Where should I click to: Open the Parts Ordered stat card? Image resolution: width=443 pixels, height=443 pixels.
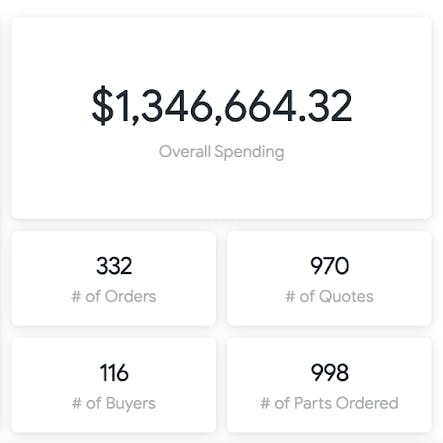(329, 385)
